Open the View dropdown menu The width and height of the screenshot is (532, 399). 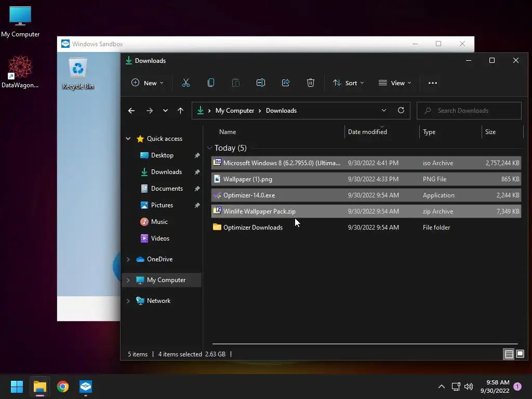(x=395, y=83)
